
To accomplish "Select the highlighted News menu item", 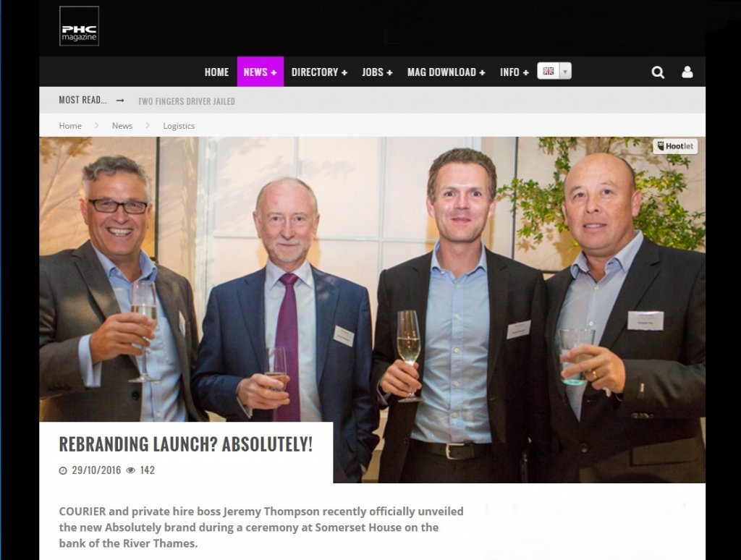I will 260,72.
